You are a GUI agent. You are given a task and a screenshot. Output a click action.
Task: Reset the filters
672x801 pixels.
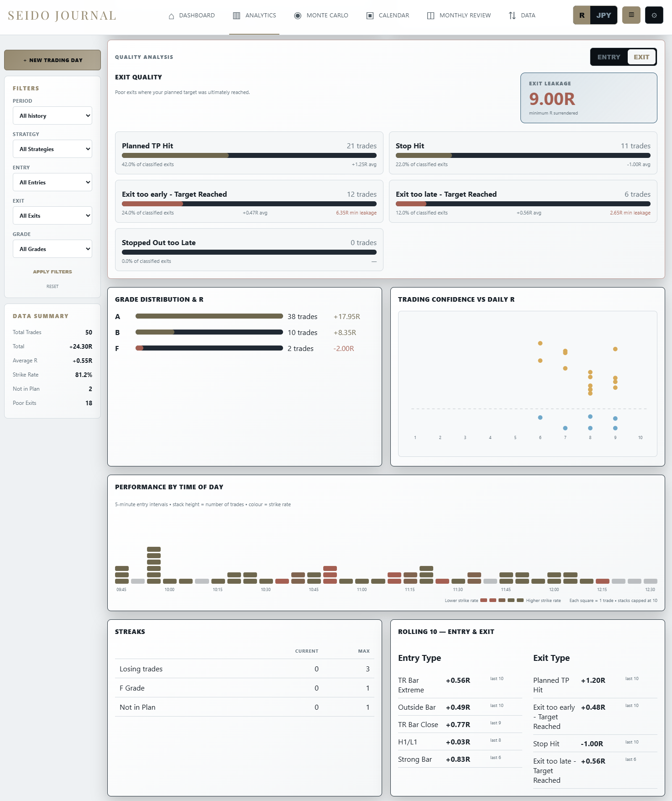(52, 287)
